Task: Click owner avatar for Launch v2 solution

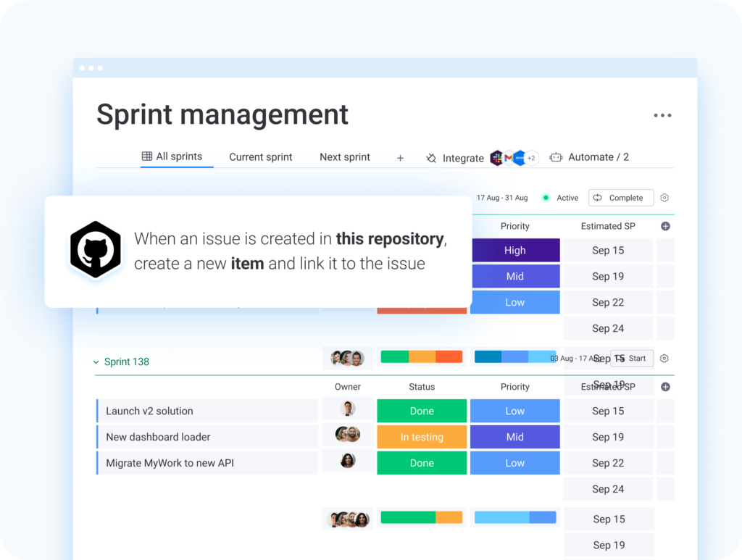Action: (x=348, y=408)
